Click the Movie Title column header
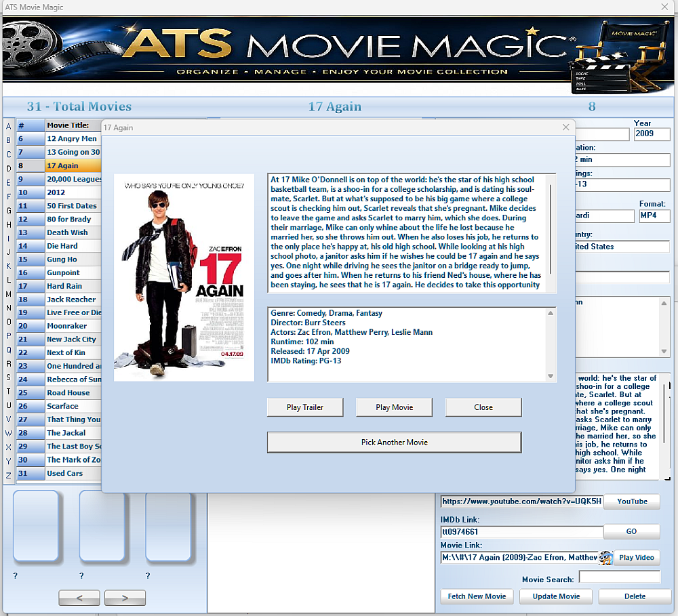The width and height of the screenshot is (678, 616). point(73,125)
